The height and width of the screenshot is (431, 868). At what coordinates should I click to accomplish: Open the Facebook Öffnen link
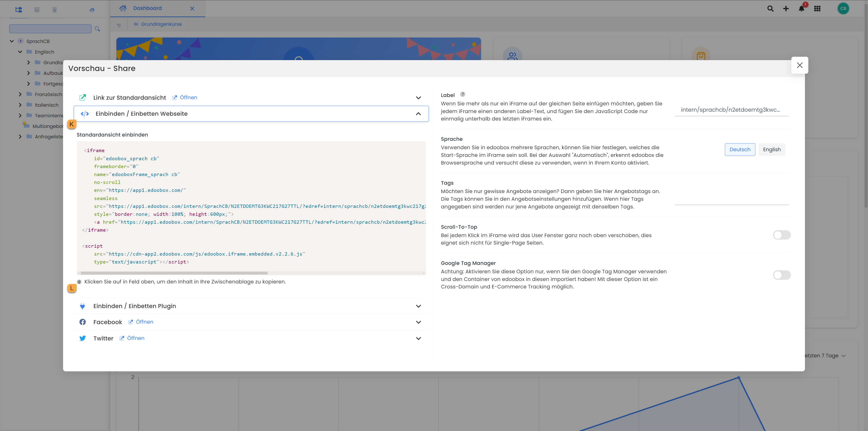coord(144,322)
